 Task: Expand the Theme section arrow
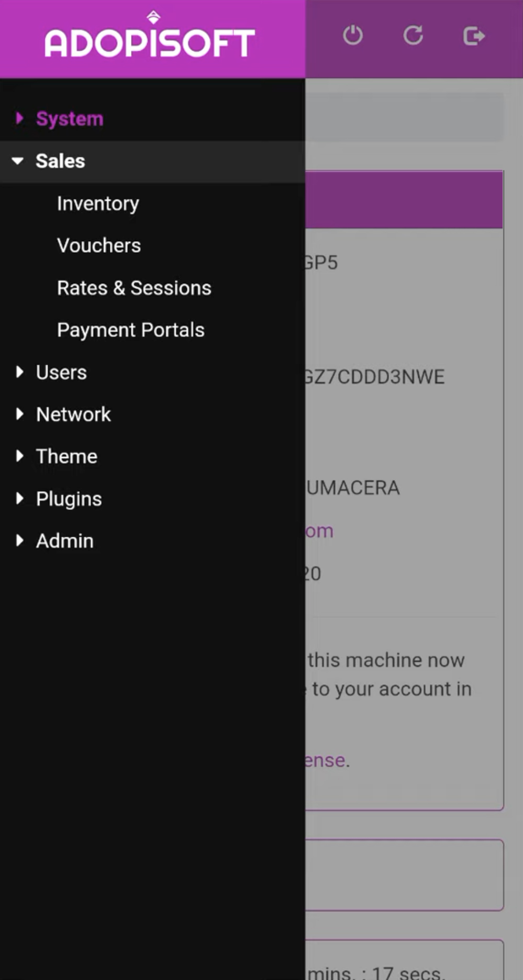[x=19, y=456]
